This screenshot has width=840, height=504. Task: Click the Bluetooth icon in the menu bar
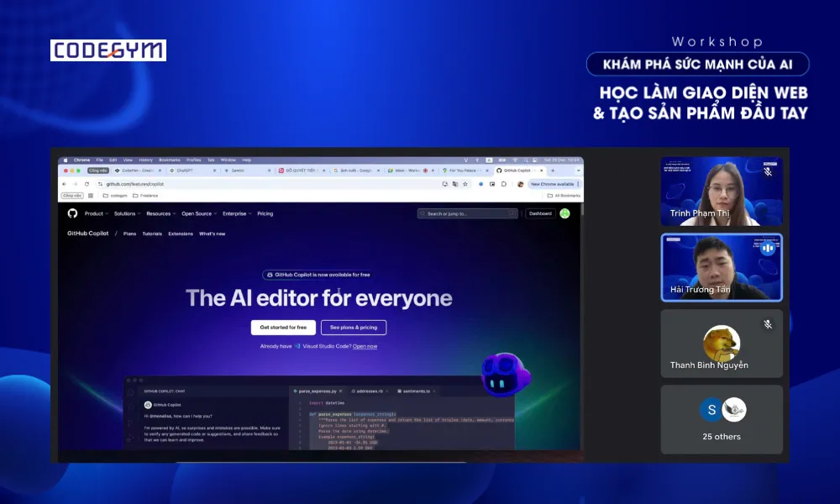477,160
